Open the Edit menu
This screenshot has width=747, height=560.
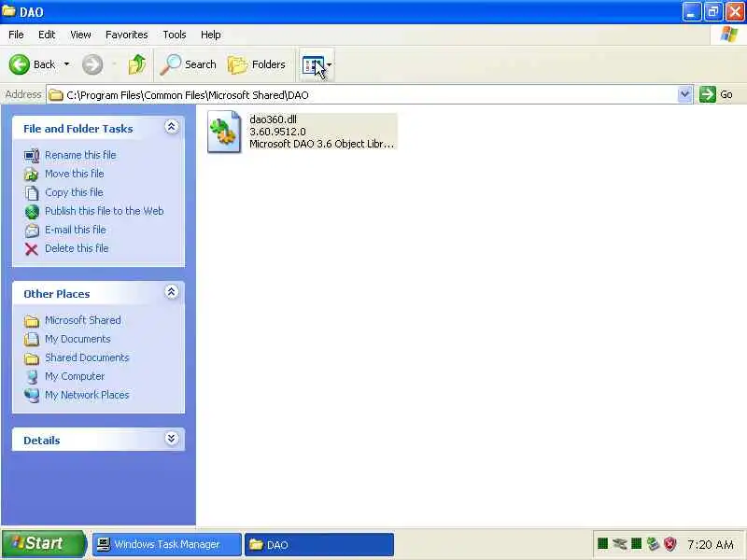pyautogui.click(x=47, y=35)
